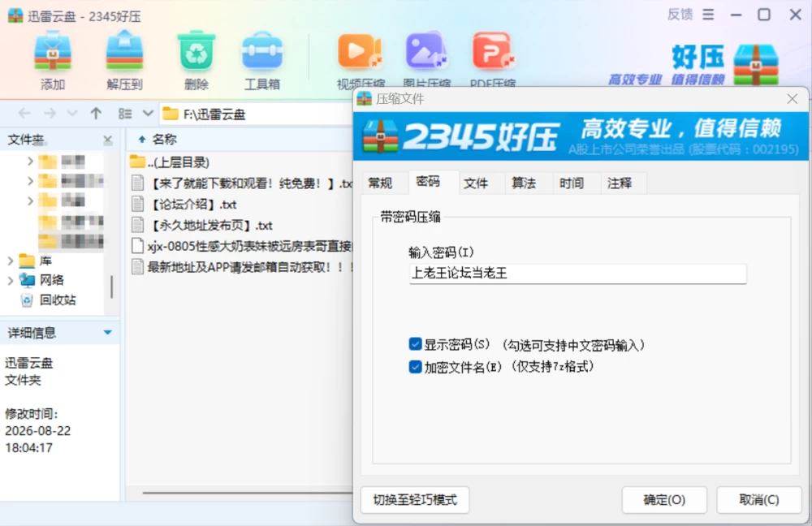Viewport: 812px width, 526px height.
Task: Go forward with the right arrow
Action: [50, 114]
